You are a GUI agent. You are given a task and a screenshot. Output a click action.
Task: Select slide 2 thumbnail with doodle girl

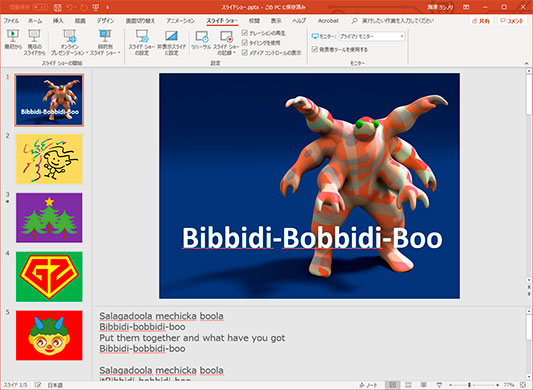[x=49, y=159]
